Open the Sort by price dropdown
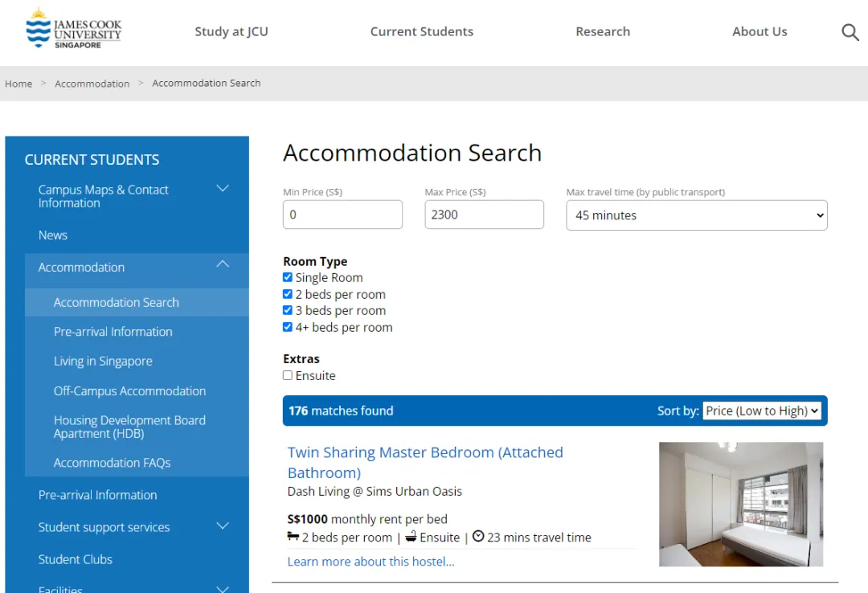Viewport: 868px width, 593px height. [x=761, y=411]
